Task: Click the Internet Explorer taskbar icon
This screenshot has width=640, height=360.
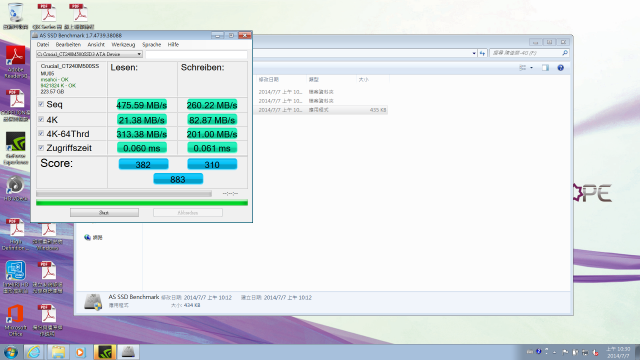Action: [34, 352]
